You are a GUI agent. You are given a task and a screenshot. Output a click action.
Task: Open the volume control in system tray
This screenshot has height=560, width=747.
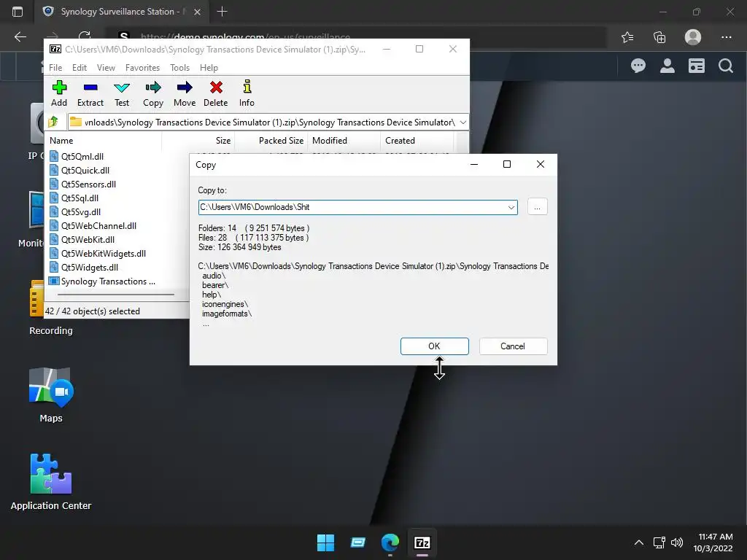[x=677, y=542]
